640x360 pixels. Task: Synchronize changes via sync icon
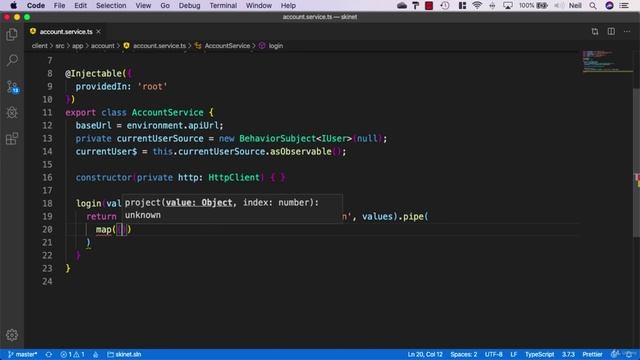49,354
